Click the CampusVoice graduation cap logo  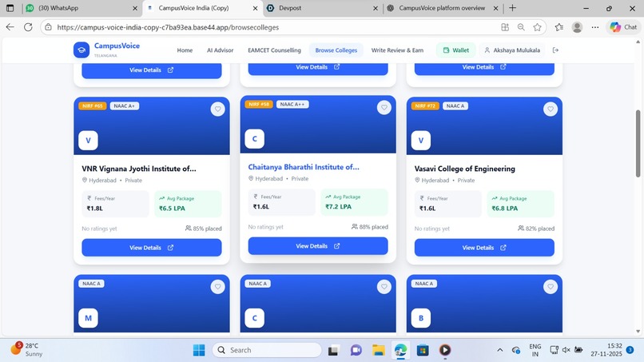pyautogui.click(x=81, y=50)
